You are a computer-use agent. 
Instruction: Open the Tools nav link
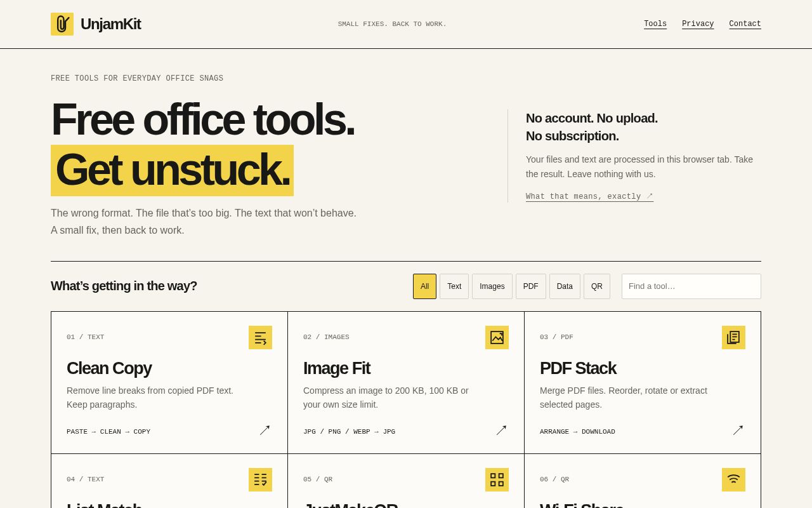655,24
